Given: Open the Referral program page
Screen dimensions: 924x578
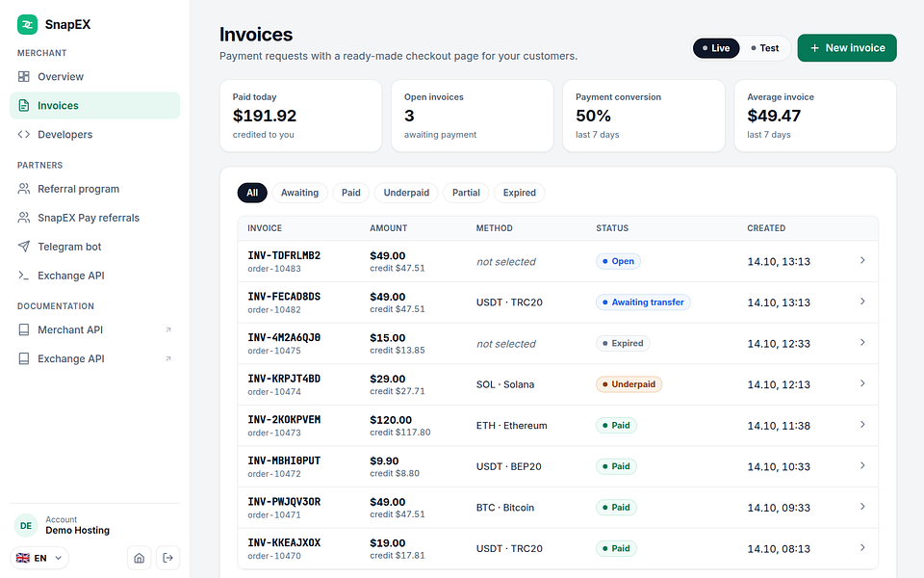Looking at the screenshot, I should pyautogui.click(x=95, y=189).
